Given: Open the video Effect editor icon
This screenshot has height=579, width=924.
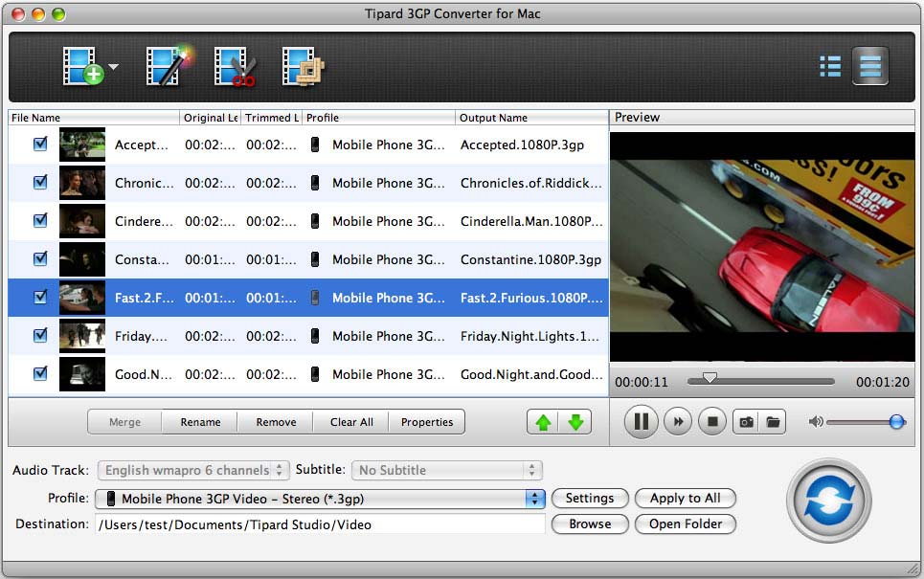Looking at the screenshot, I should coord(169,66).
